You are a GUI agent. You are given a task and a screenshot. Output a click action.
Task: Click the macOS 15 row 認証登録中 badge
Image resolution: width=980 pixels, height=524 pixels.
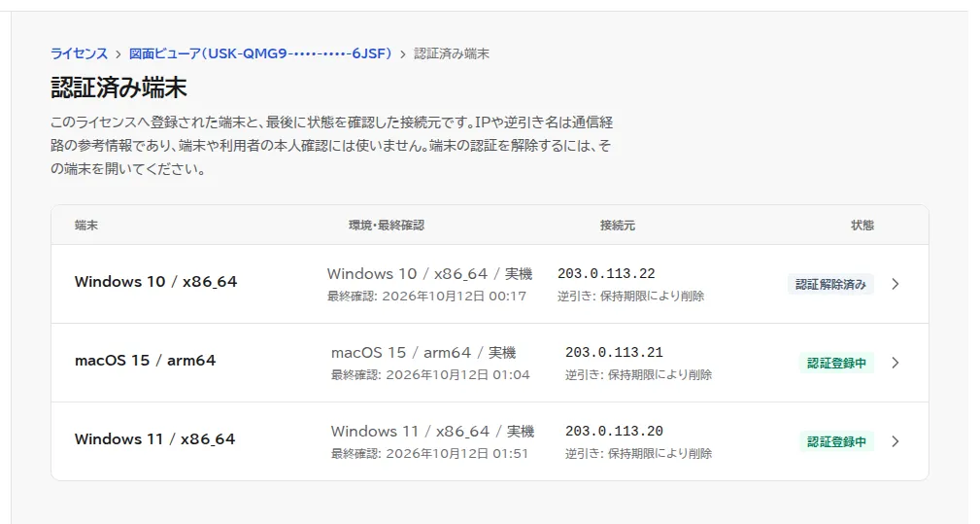[x=836, y=364]
